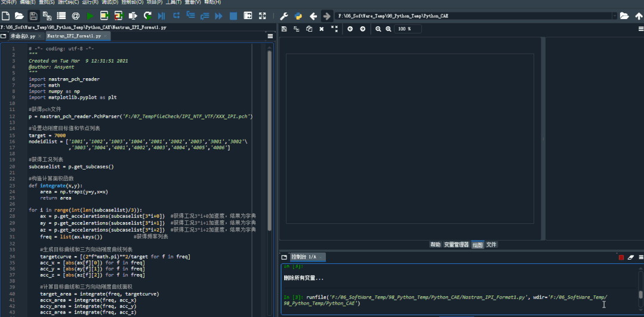Image resolution: width=644 pixels, height=317 pixels.
Task: Close the Nastran_IPI_Format1.py tab
Action: click(x=106, y=36)
